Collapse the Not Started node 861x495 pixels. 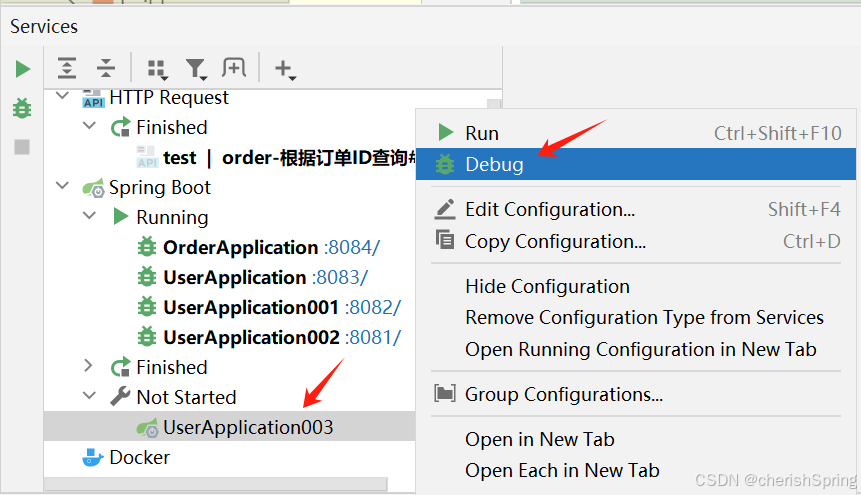[90, 395]
